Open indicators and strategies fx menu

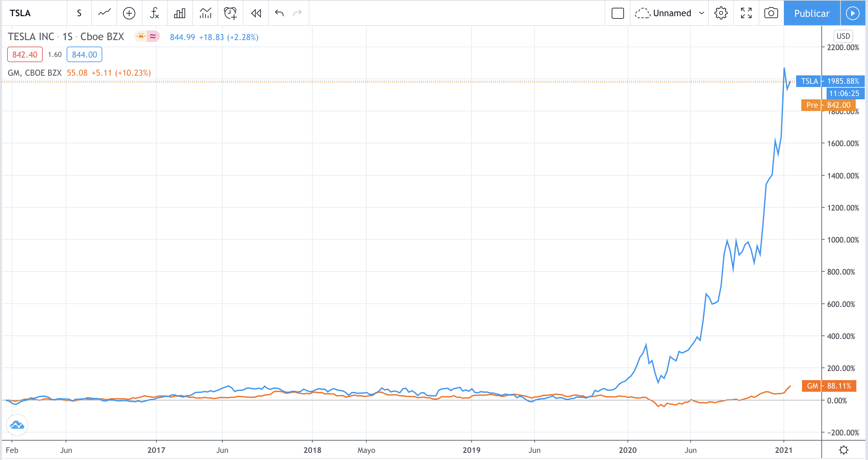point(154,13)
